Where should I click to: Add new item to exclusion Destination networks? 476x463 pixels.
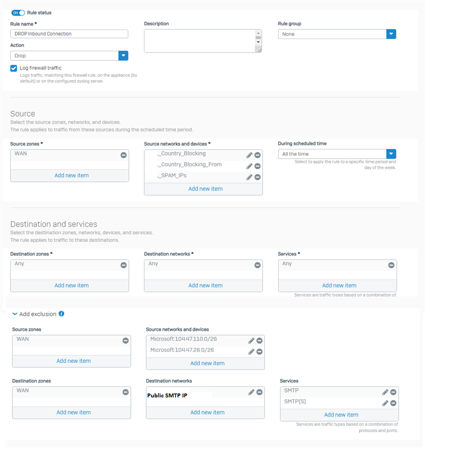click(207, 412)
